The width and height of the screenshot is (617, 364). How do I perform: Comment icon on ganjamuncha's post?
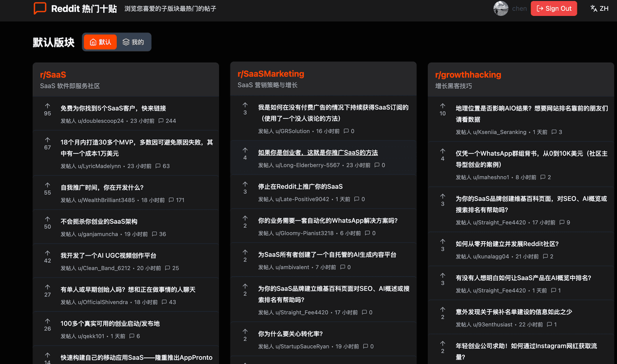pos(154,234)
